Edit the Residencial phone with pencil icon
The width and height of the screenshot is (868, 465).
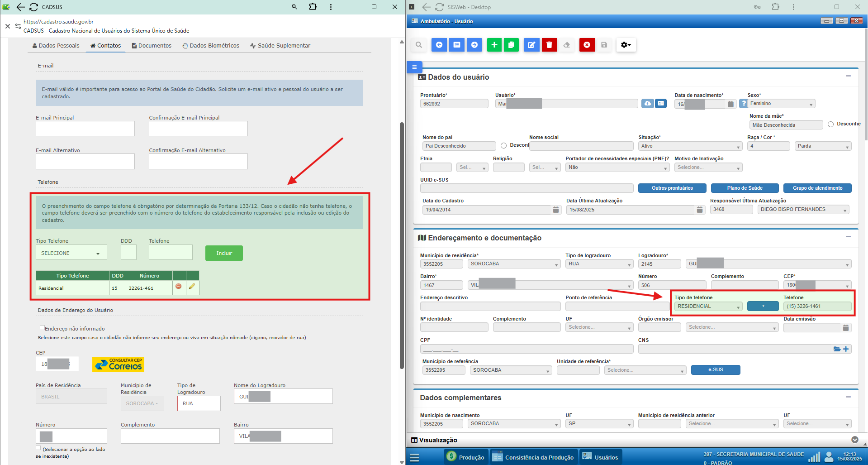192,287
